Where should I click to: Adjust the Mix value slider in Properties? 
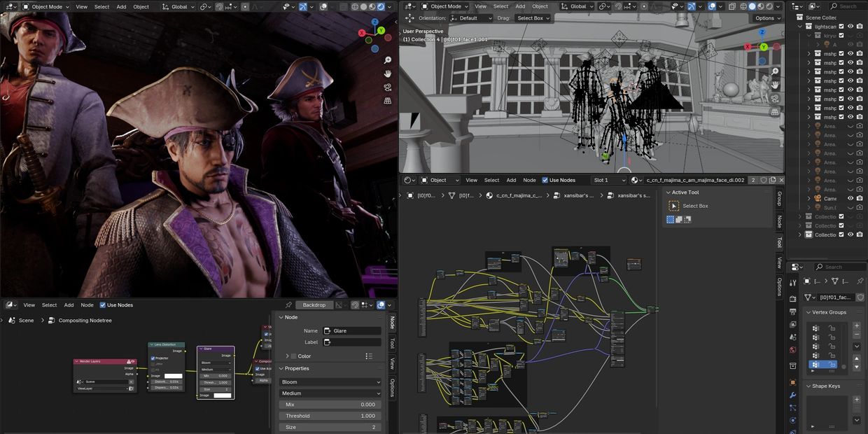tap(330, 405)
